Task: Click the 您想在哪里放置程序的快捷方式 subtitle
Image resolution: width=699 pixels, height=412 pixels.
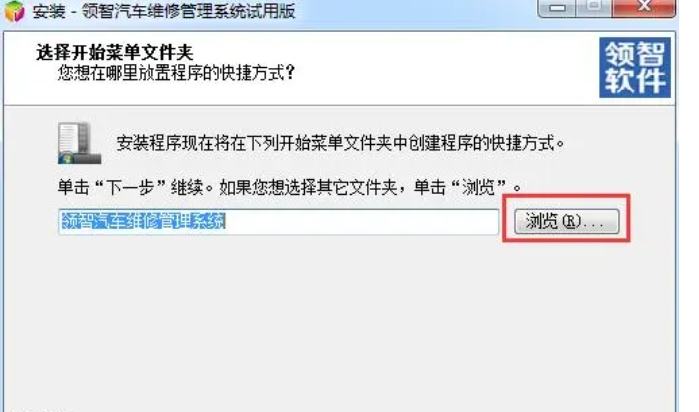Action: tap(176, 73)
